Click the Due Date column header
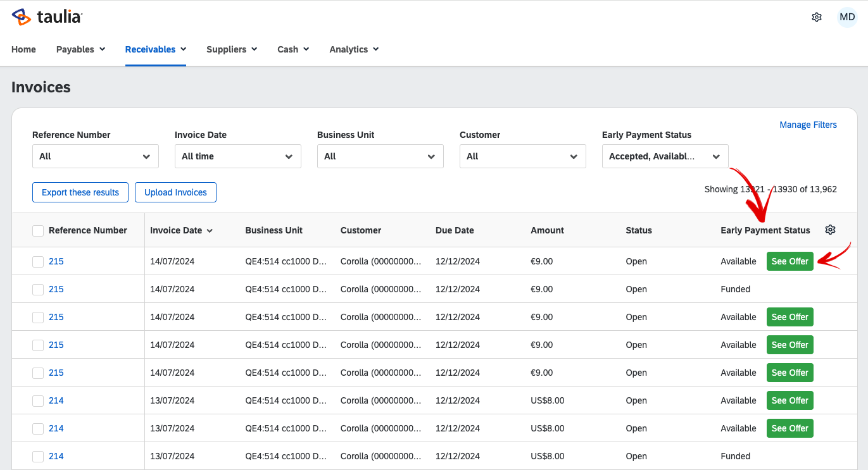This screenshot has width=868, height=470. 455,230
